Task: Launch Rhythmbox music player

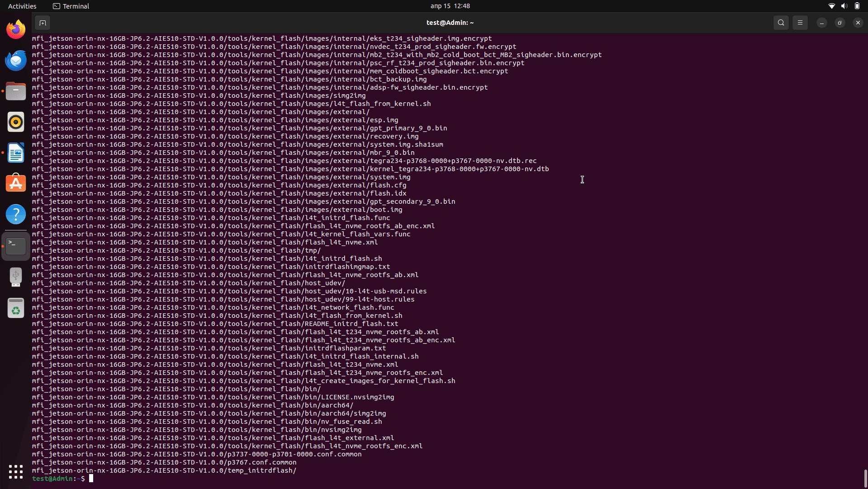Action: pos(16,122)
